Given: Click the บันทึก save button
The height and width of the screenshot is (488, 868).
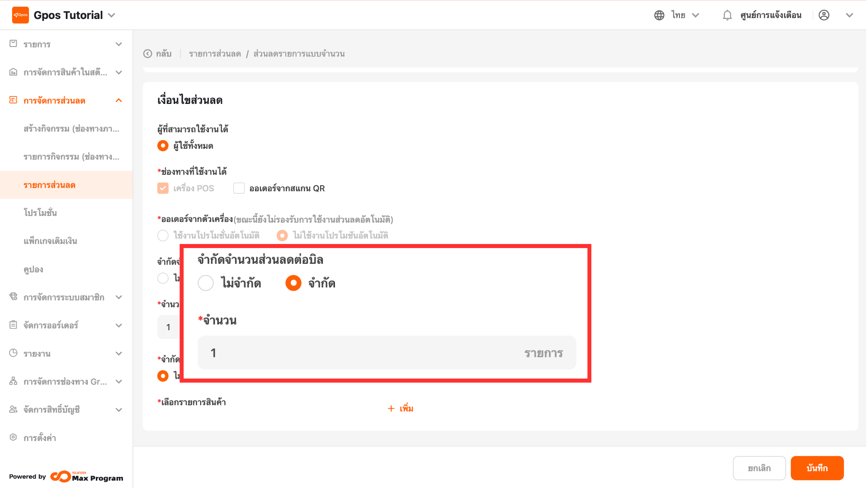Looking at the screenshot, I should [x=817, y=468].
